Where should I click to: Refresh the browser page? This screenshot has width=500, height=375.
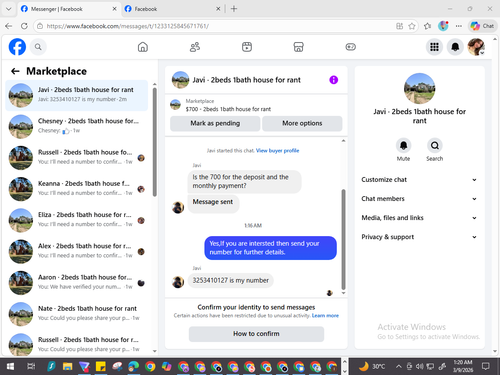(24, 26)
